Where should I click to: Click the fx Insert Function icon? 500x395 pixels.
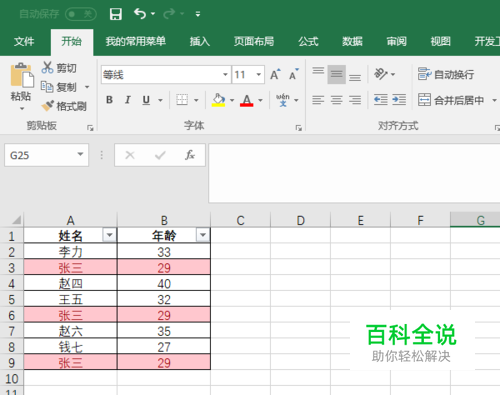click(x=190, y=155)
